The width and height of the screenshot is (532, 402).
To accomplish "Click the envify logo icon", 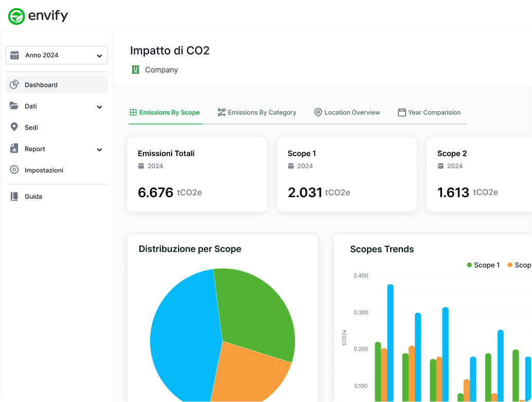I will 15,16.
